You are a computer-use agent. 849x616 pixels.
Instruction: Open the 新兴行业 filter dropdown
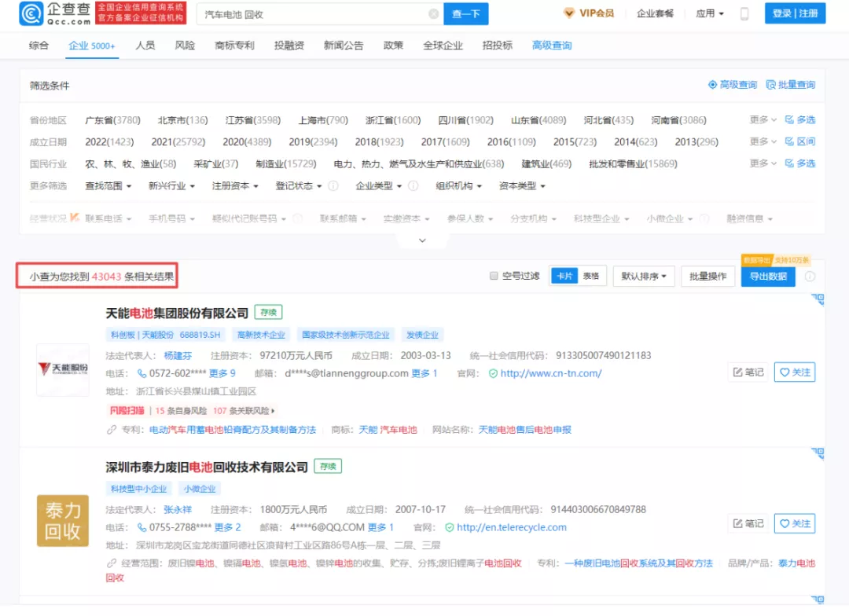[171, 185]
